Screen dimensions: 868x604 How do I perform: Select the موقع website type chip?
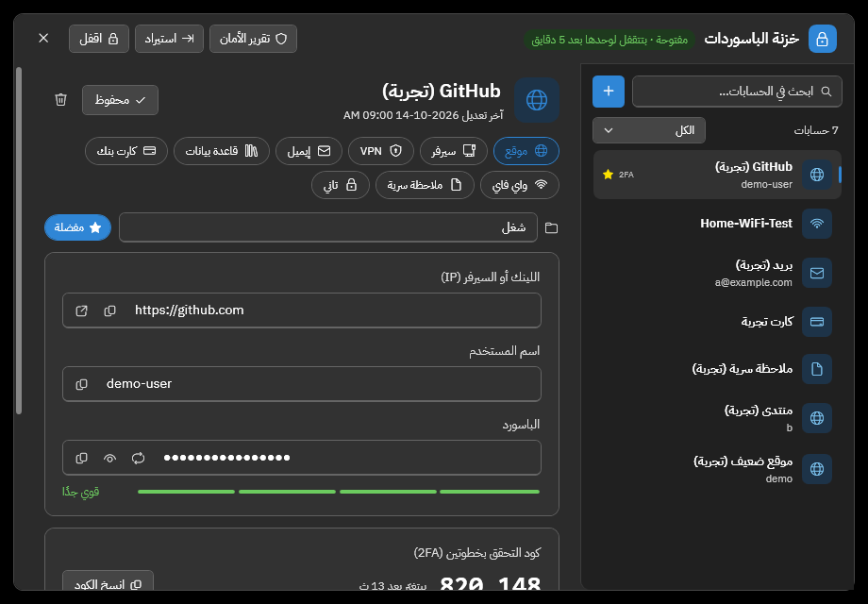(x=526, y=151)
